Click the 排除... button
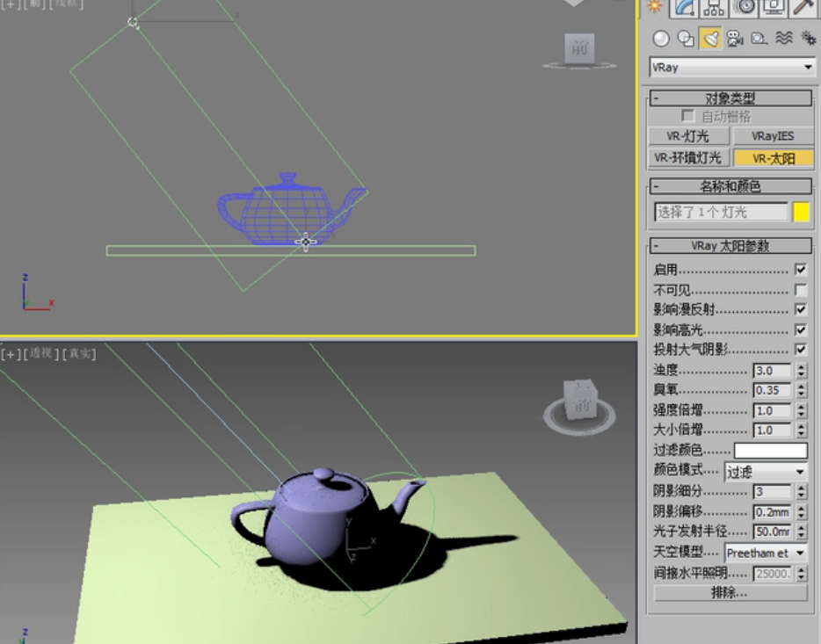 [x=730, y=593]
